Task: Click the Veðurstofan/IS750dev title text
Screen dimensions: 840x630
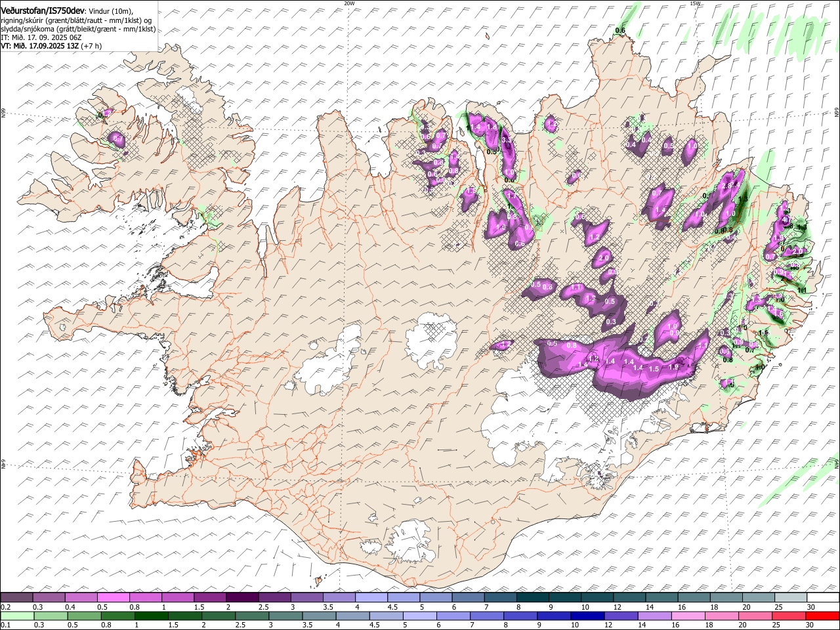Action: point(43,10)
